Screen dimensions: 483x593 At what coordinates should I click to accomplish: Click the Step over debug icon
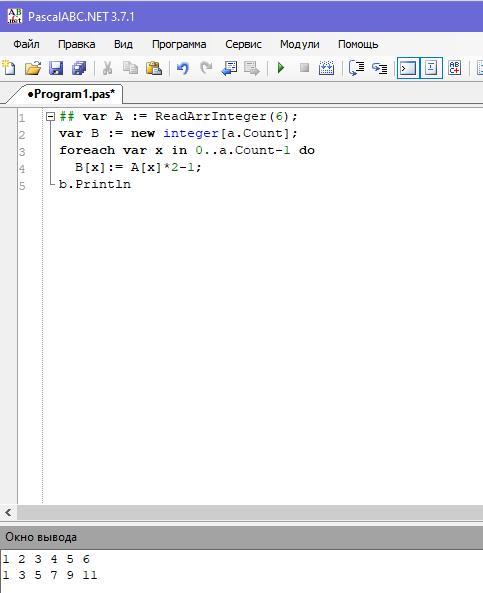(356, 68)
